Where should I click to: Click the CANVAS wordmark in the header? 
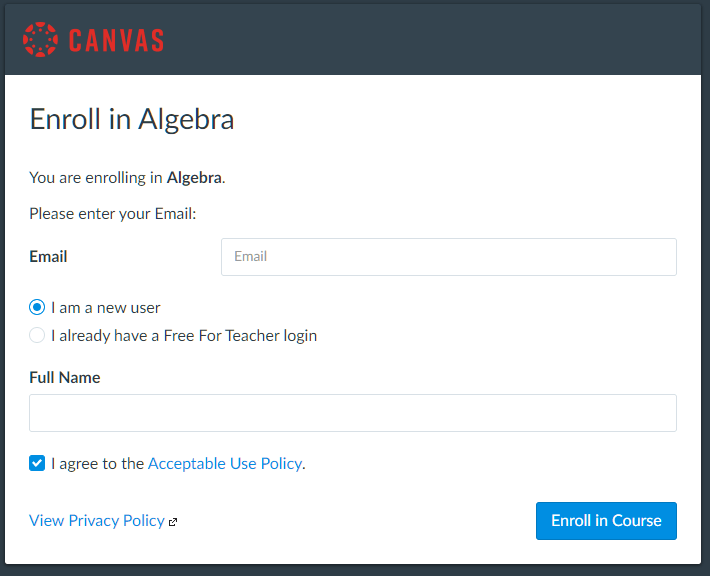coord(116,41)
